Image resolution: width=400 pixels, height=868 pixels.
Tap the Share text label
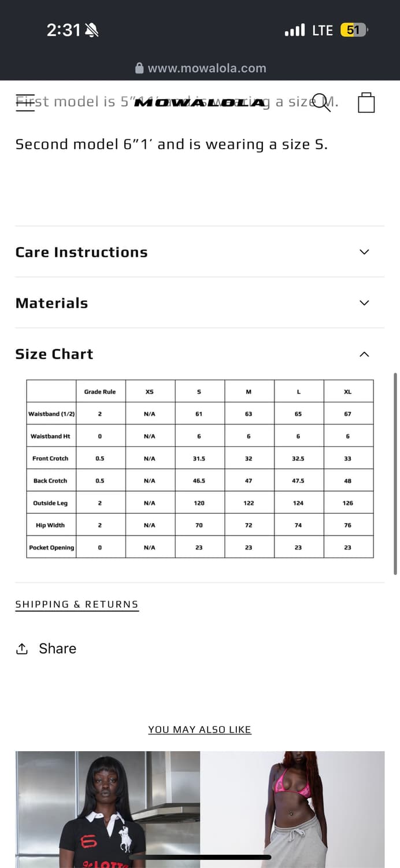[x=57, y=649]
